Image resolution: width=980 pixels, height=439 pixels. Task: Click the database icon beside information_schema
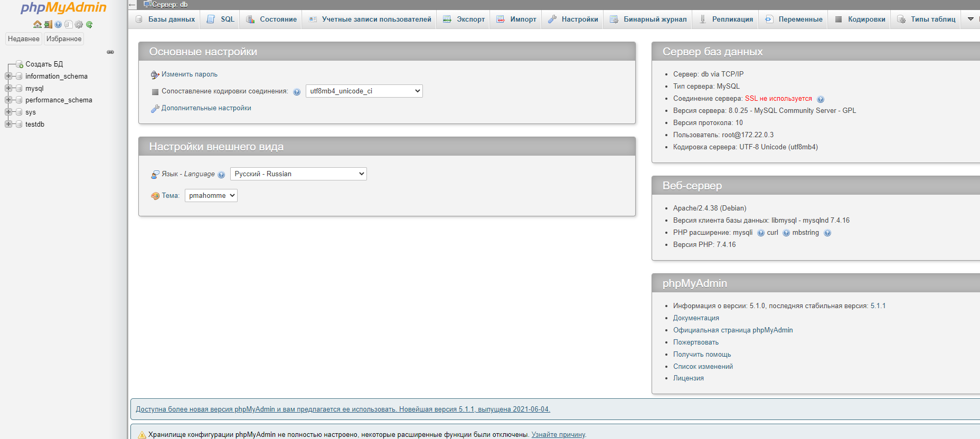coord(20,77)
